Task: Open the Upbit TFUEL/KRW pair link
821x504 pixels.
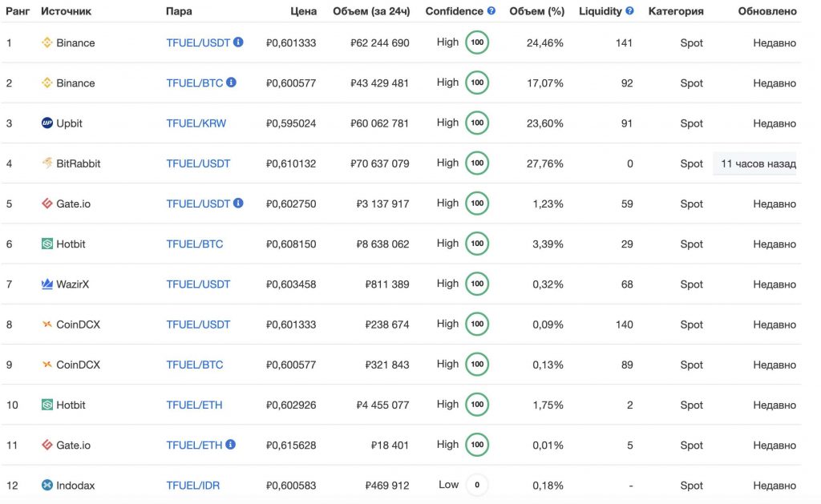Action: [196, 123]
